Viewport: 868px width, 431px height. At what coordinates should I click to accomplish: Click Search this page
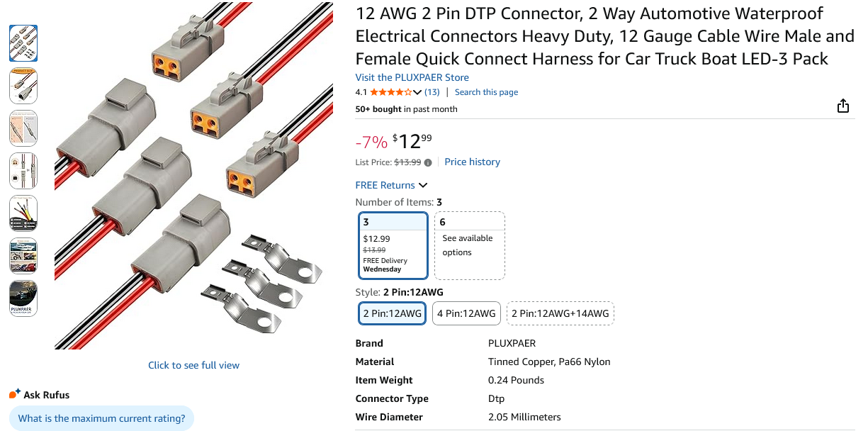coord(486,91)
